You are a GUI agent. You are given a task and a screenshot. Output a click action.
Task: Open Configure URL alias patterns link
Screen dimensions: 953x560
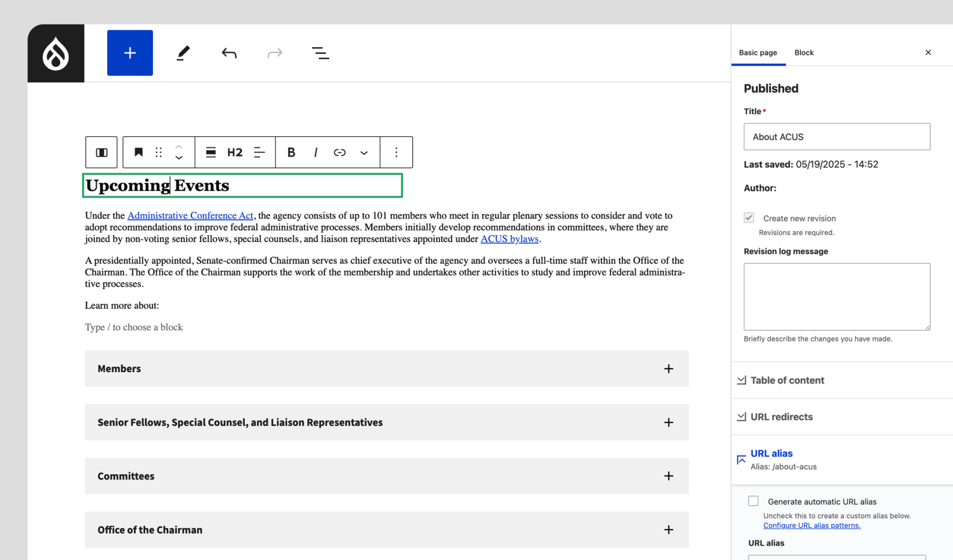point(812,525)
